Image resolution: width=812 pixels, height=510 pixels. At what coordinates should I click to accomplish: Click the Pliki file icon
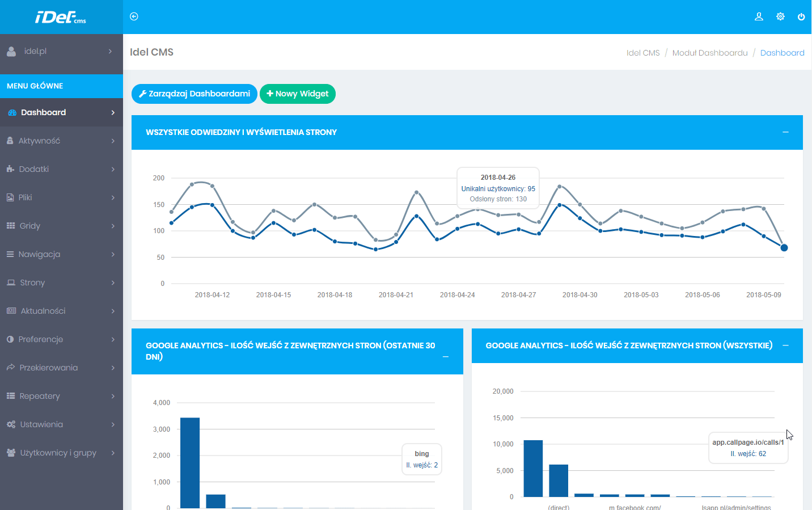[x=10, y=197]
